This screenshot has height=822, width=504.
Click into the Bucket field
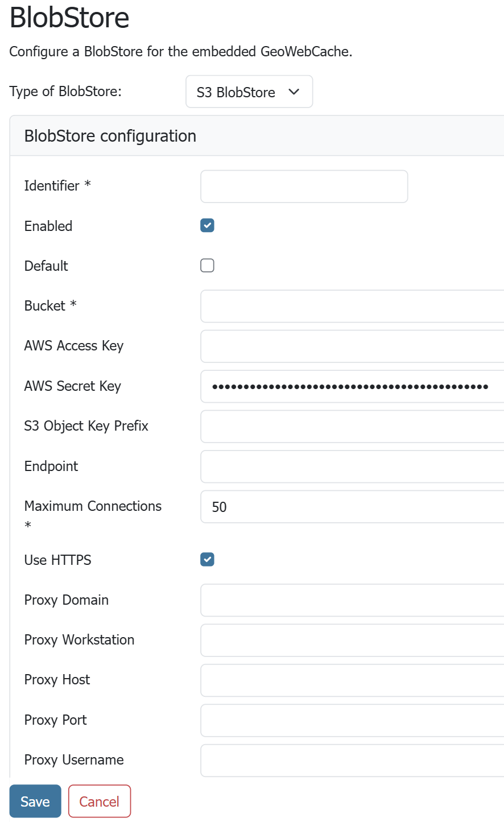click(352, 307)
